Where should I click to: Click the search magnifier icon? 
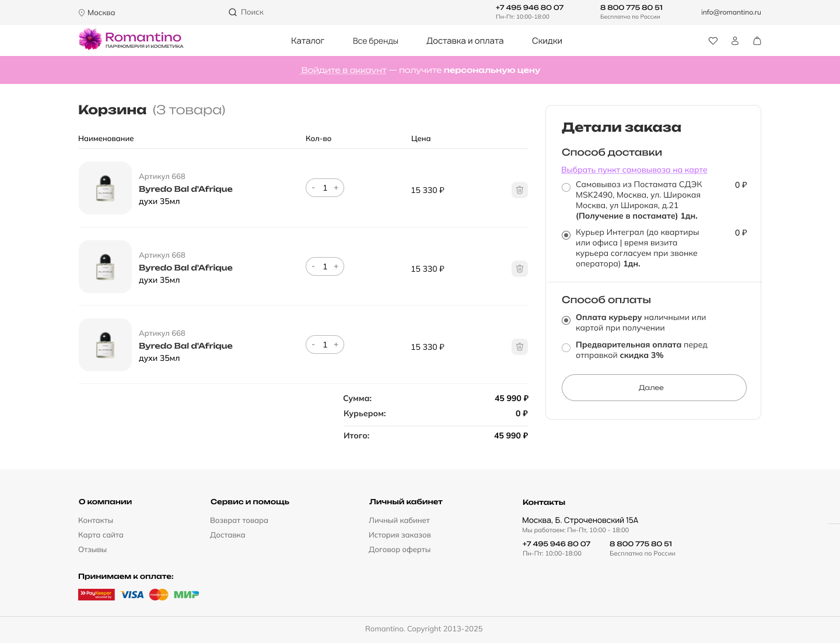click(233, 12)
